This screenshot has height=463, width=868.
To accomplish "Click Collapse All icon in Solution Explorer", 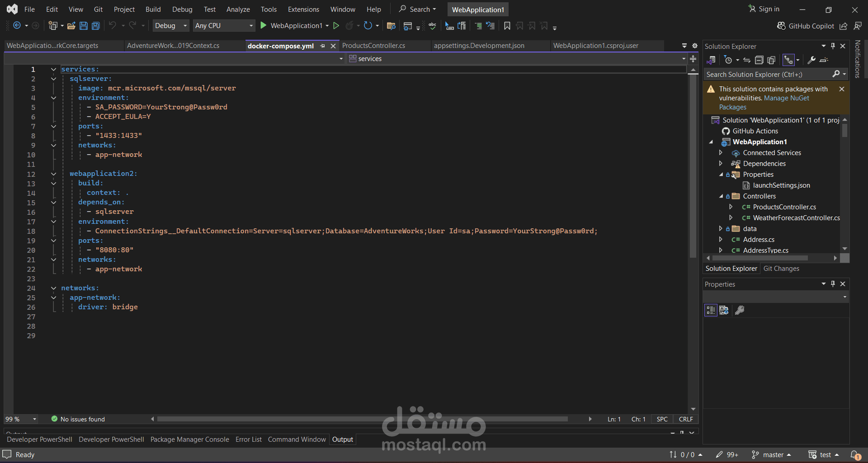I will 759,60.
